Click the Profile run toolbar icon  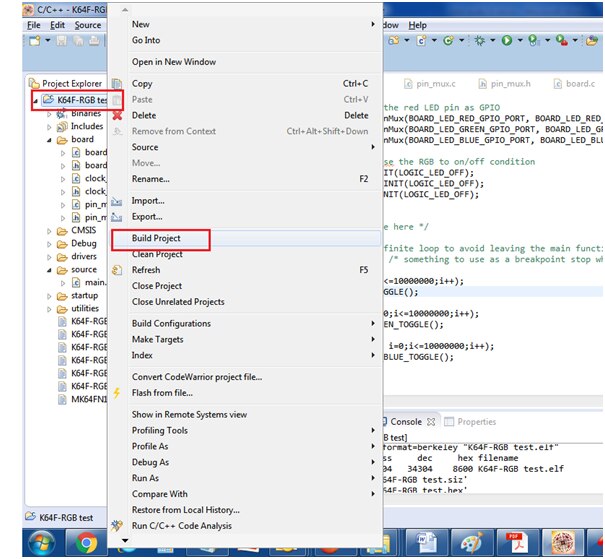tap(533, 41)
